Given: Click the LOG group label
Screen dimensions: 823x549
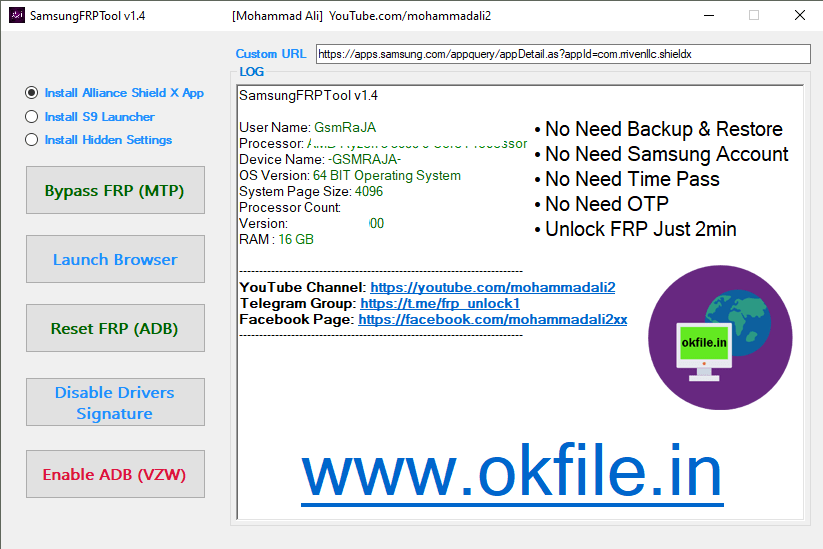Looking at the screenshot, I should 251,72.
